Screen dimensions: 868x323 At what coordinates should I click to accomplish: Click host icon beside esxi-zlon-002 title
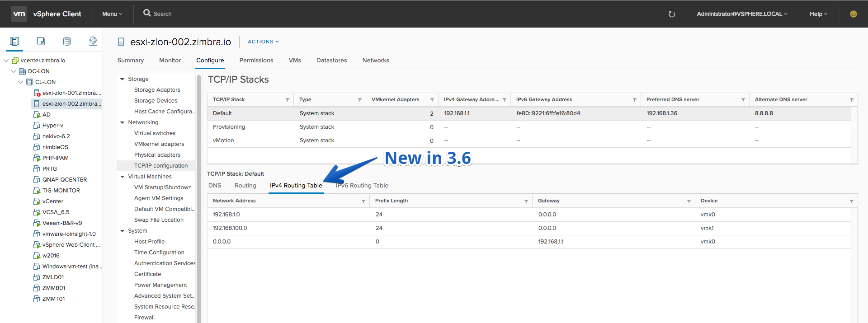[x=121, y=42]
